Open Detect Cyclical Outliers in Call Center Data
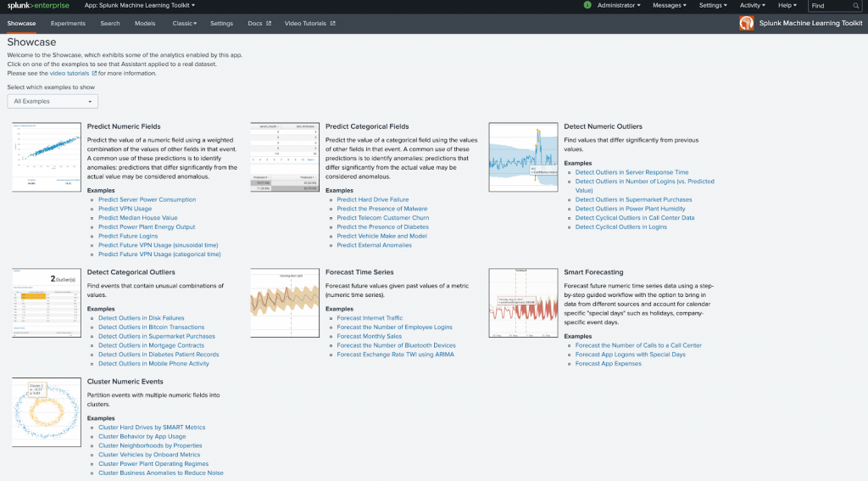The width and height of the screenshot is (868, 481). [634, 218]
